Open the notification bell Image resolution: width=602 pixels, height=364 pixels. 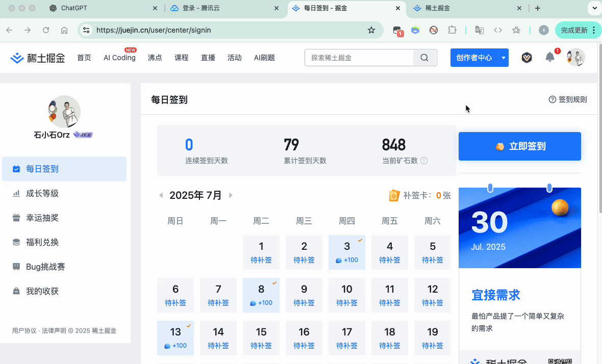pyautogui.click(x=550, y=57)
